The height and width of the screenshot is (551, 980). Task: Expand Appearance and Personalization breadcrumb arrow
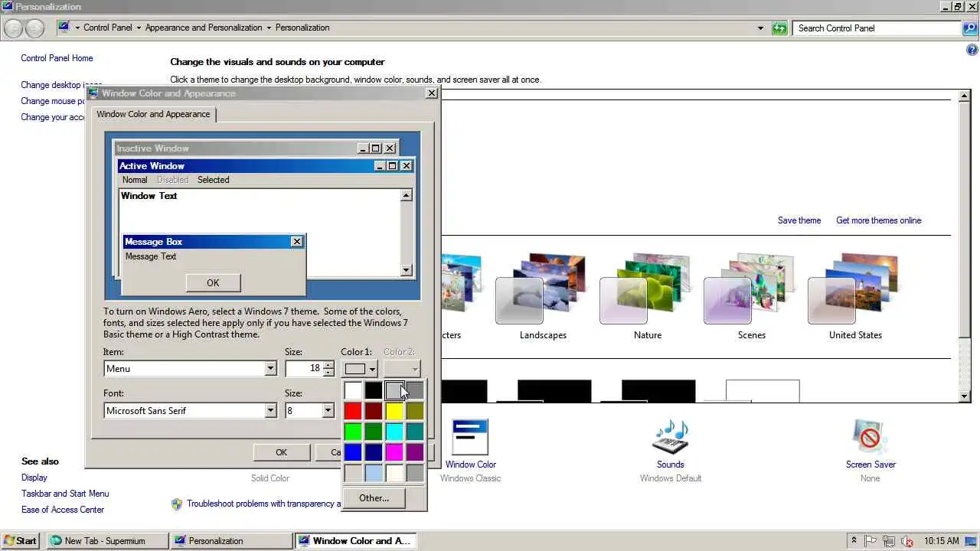[269, 28]
